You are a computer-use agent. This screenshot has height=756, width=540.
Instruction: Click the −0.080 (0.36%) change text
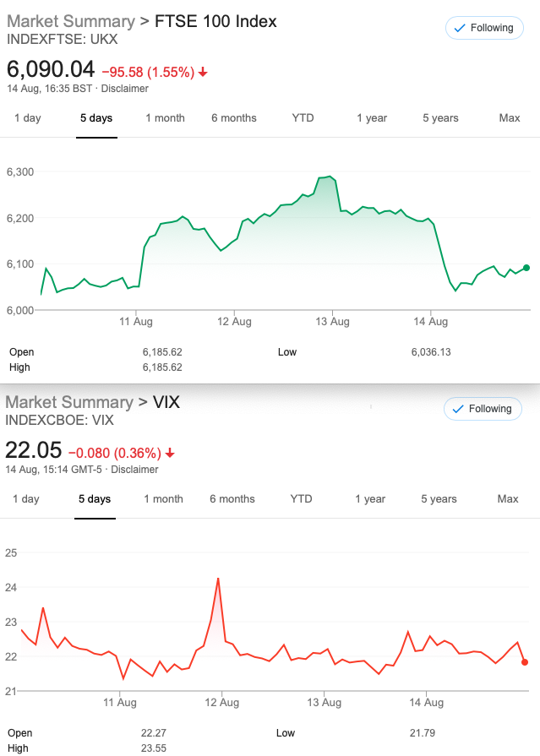coord(115,454)
